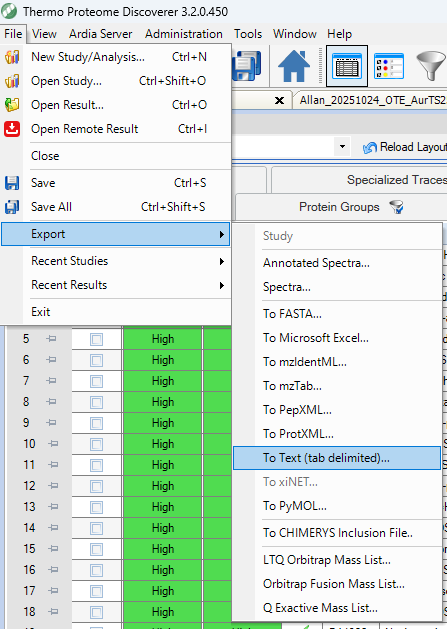Viewport: 447px width, 629px height.
Task: Click the colored-dot checklist toolbar icon
Action: point(388,66)
